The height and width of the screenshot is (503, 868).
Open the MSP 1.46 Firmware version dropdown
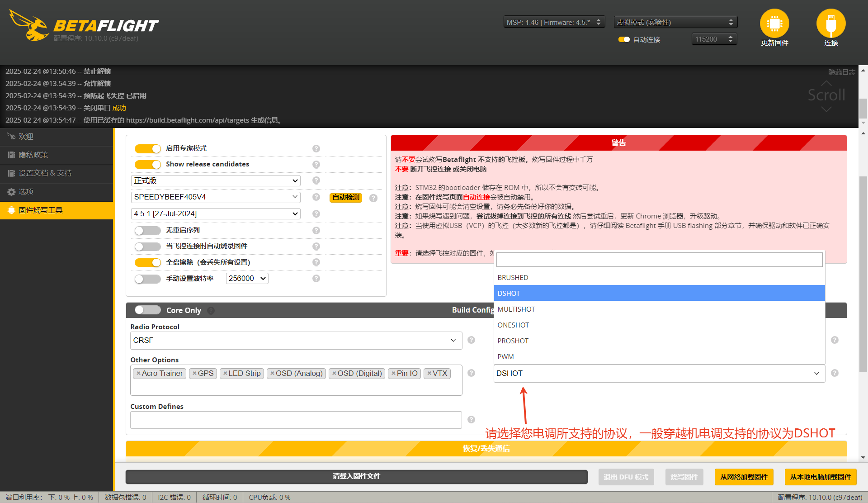click(x=554, y=22)
